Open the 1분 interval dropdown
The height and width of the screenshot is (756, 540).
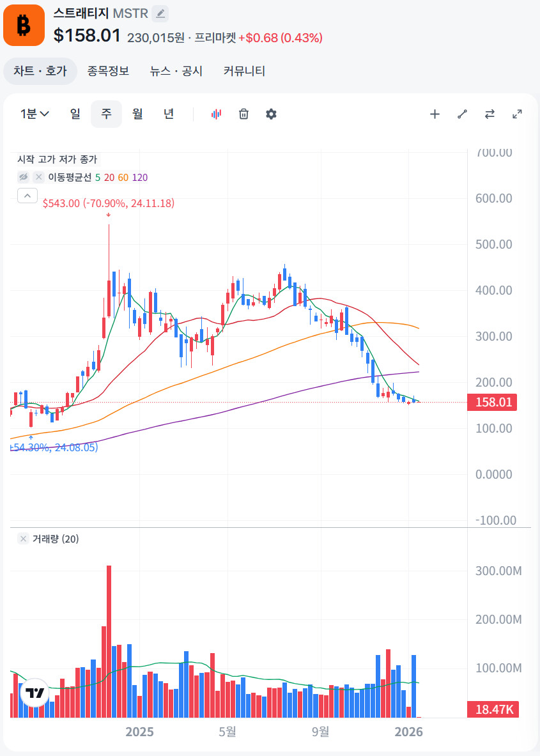pyautogui.click(x=35, y=114)
